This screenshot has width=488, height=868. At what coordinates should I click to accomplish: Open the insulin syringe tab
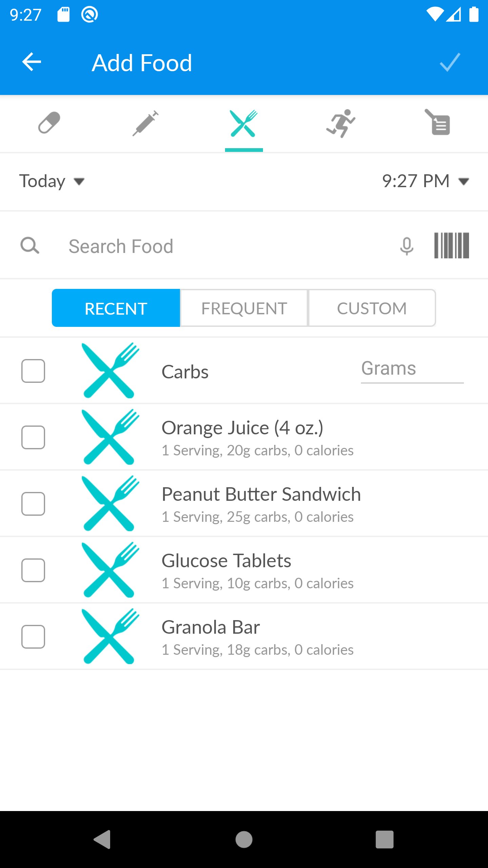click(146, 123)
